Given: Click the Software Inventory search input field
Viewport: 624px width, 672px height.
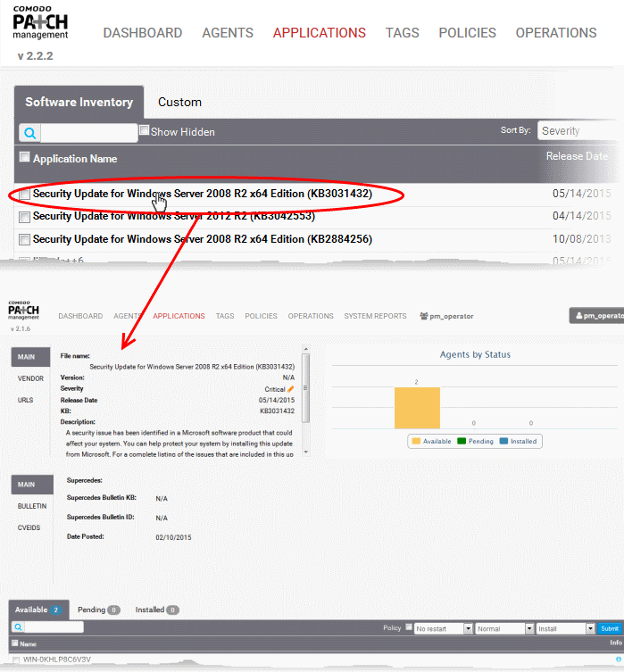Looking at the screenshot, I should point(89,133).
